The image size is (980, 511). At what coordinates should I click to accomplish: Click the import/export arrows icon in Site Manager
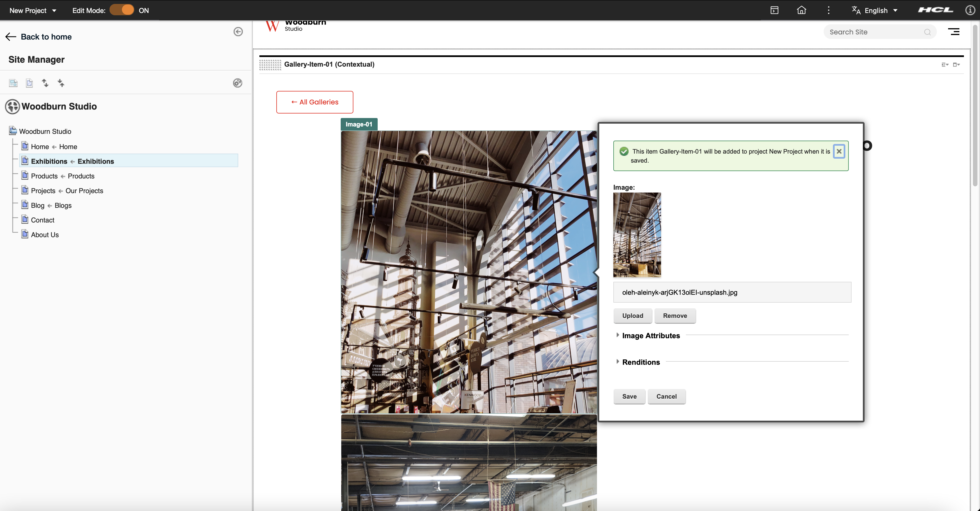[x=45, y=82]
